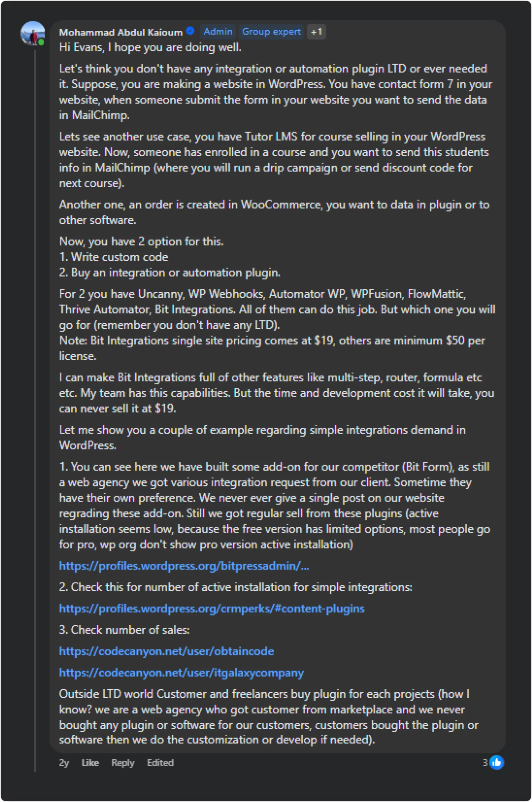Click the blue verified badge icon
The image size is (532, 802).
click(x=190, y=31)
